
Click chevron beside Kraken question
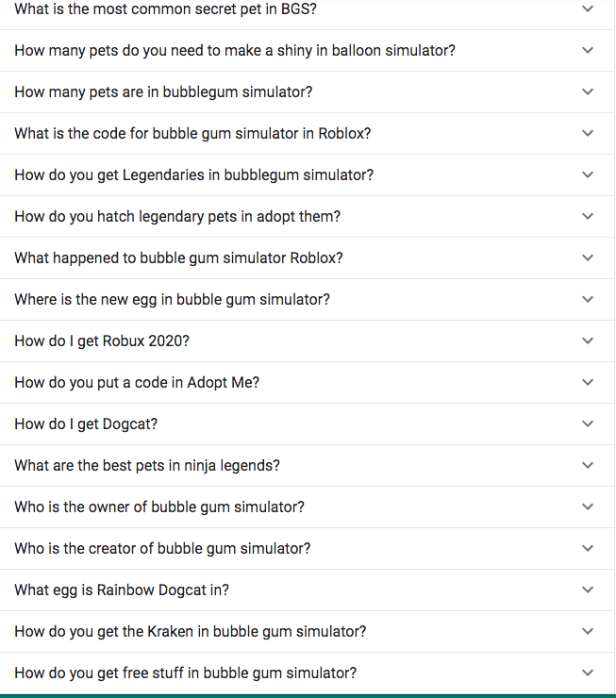tap(588, 632)
